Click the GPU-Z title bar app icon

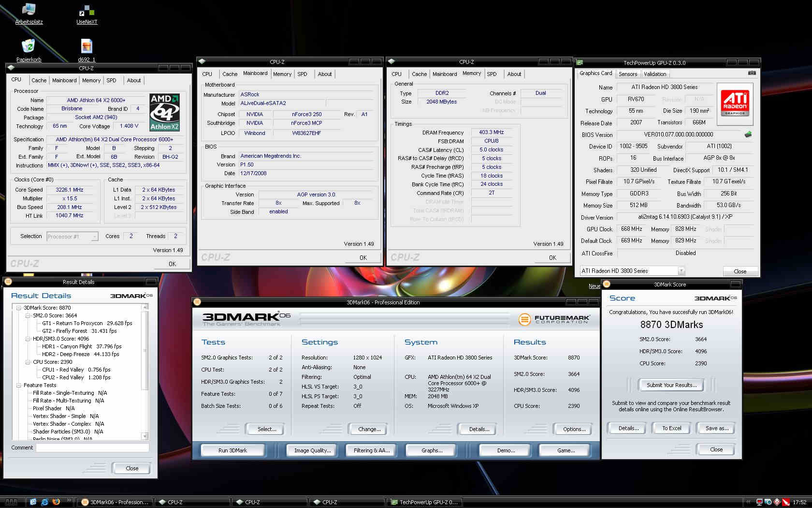coord(580,62)
